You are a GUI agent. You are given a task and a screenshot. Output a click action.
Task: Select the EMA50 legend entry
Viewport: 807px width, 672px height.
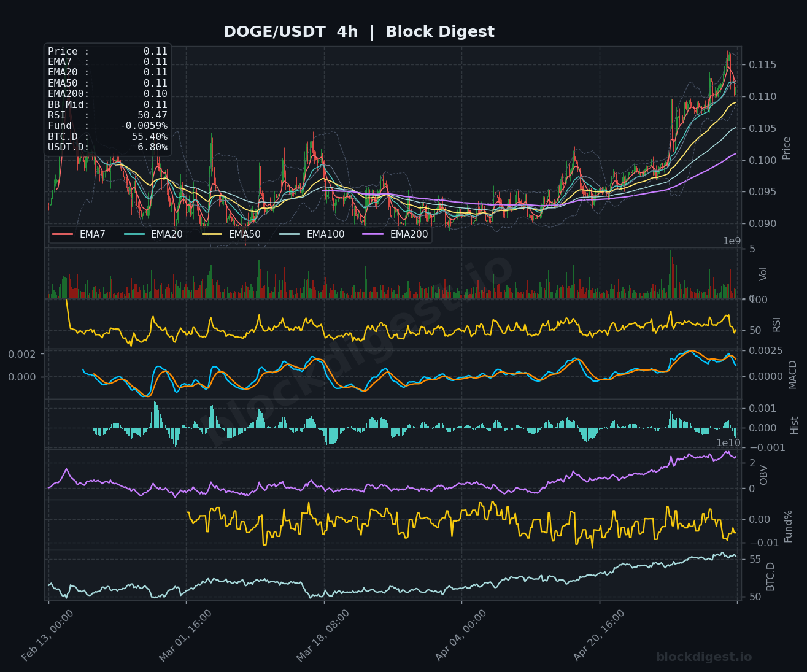tap(231, 234)
